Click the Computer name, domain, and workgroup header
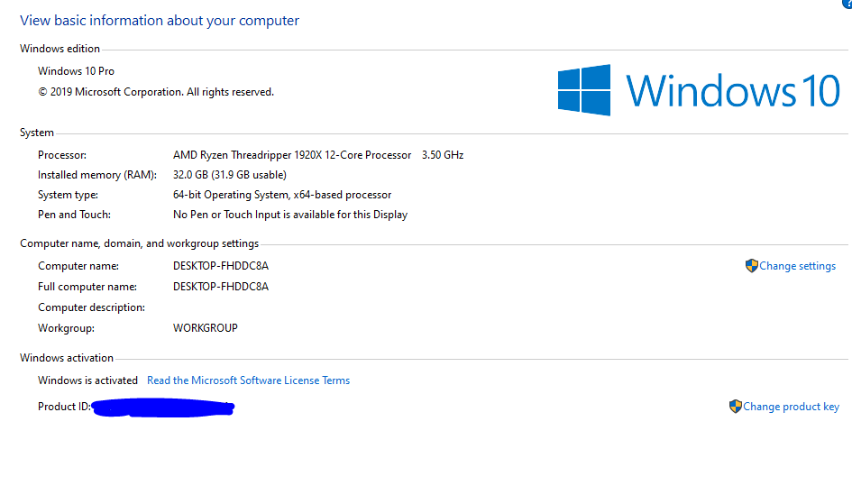This screenshot has width=852, height=504. [x=139, y=243]
